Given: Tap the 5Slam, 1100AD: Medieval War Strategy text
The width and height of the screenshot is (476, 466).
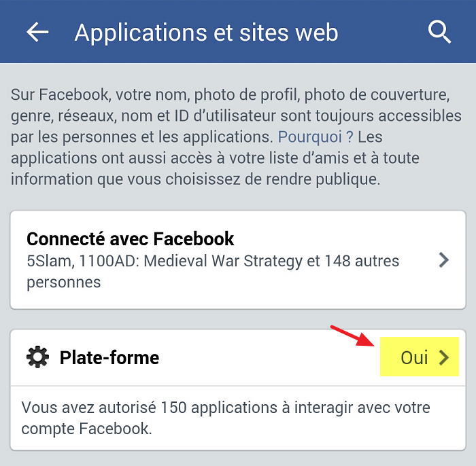Looking at the screenshot, I should pyautogui.click(x=165, y=261).
